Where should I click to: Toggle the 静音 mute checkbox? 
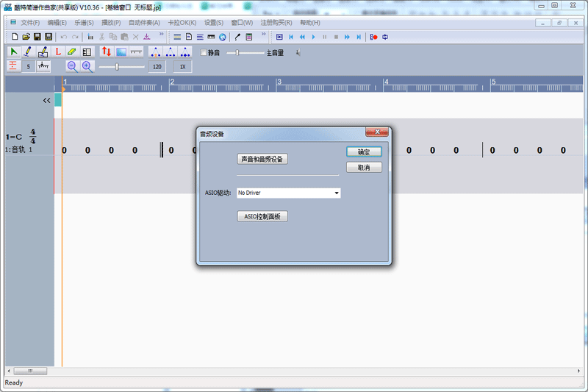[x=204, y=52]
